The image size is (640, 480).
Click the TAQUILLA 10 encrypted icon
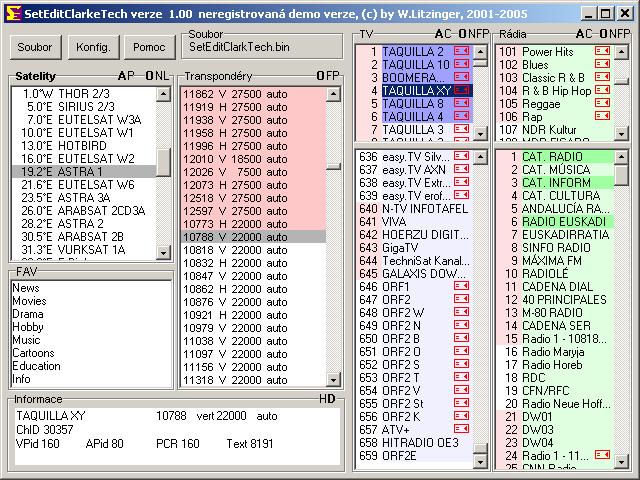462,64
